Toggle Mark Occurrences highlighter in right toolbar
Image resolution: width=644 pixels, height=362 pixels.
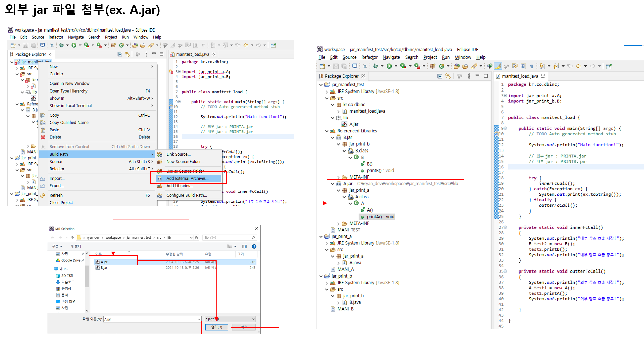(498, 66)
